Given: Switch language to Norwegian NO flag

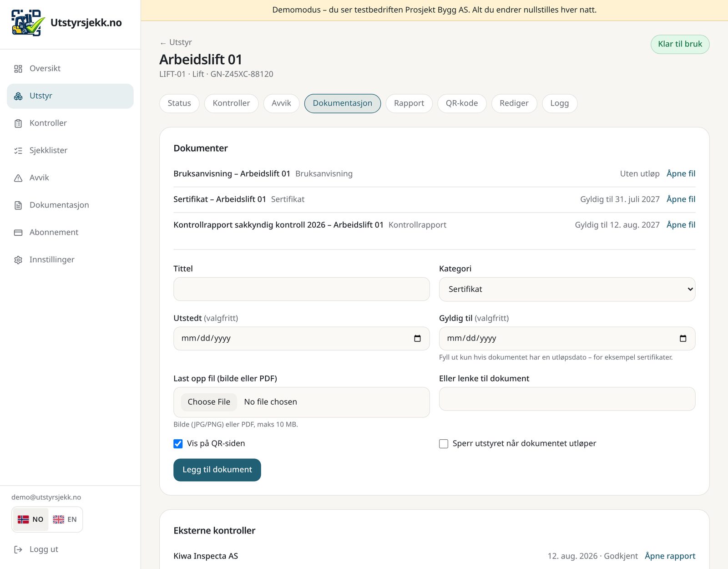Looking at the screenshot, I should pos(30,519).
